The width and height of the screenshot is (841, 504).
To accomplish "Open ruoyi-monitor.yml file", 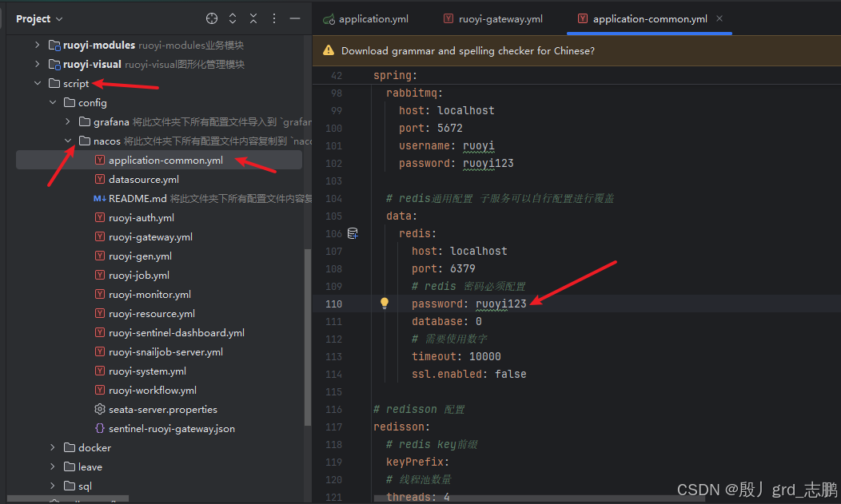I will pyautogui.click(x=149, y=295).
